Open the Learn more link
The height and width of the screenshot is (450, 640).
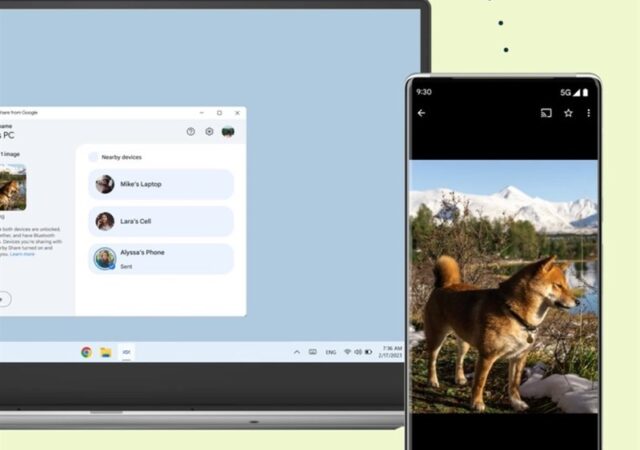(x=22, y=254)
